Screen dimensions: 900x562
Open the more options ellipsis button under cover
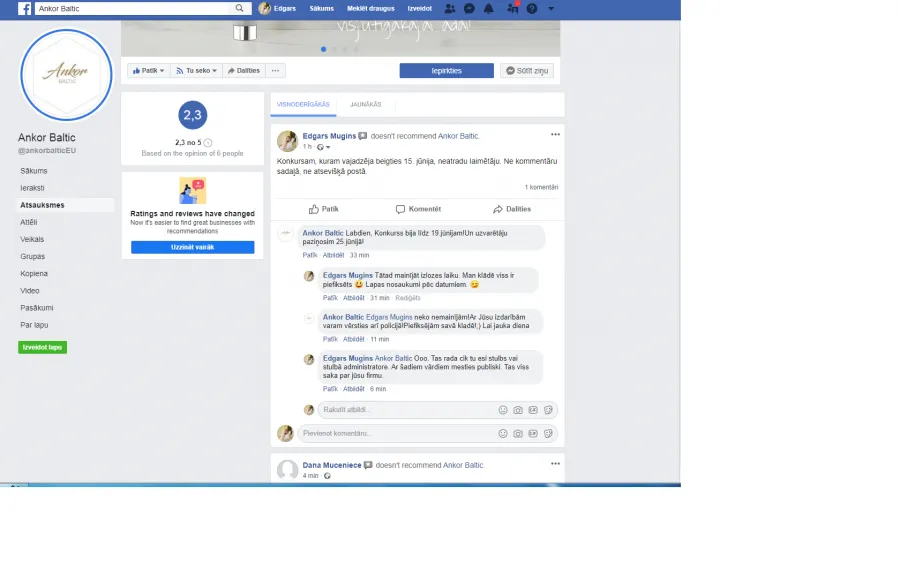tap(276, 71)
